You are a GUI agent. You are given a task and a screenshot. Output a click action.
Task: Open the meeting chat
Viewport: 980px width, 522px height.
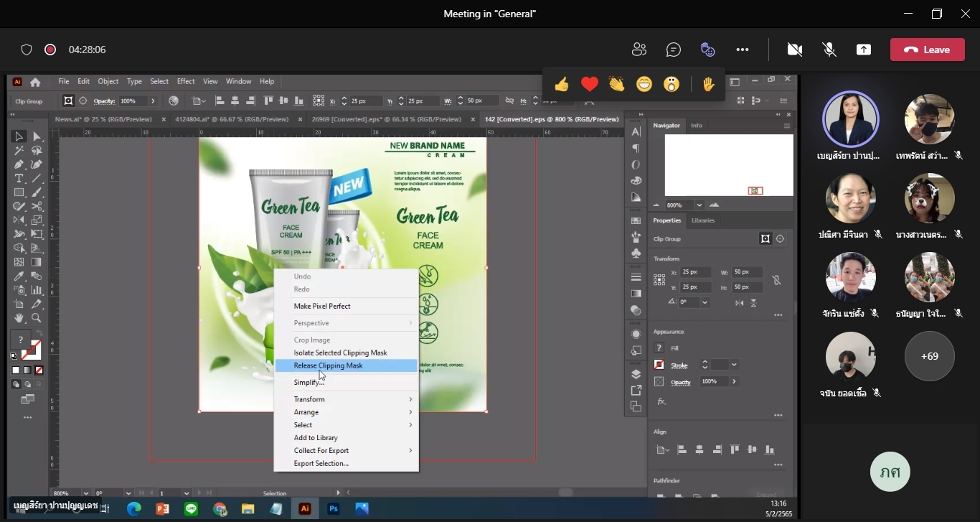673,50
